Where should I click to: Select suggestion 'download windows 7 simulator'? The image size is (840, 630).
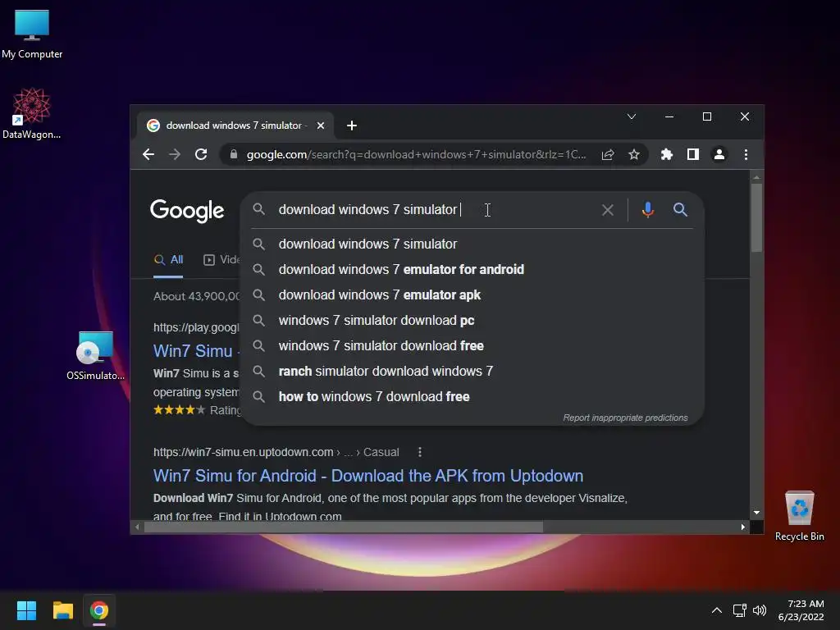pos(472,244)
